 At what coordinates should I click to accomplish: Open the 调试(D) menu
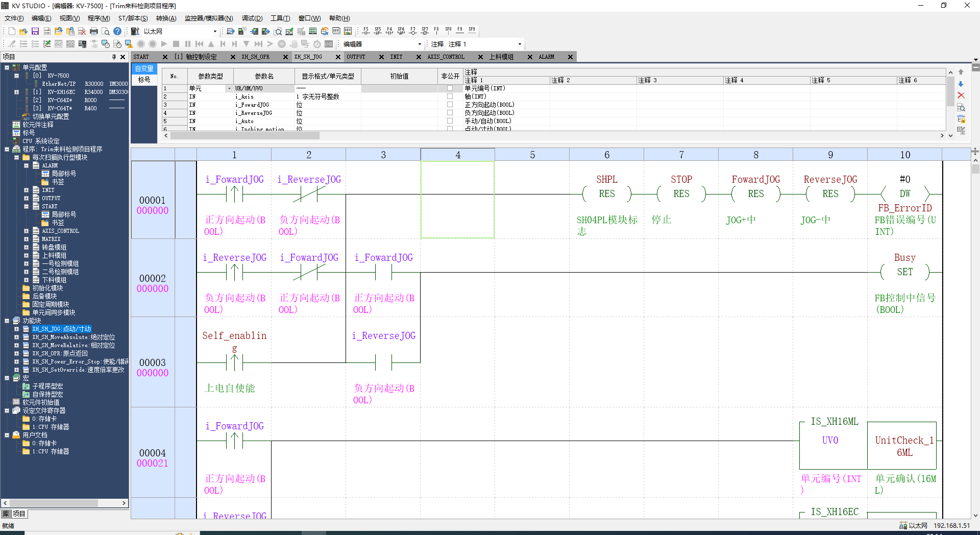click(252, 18)
